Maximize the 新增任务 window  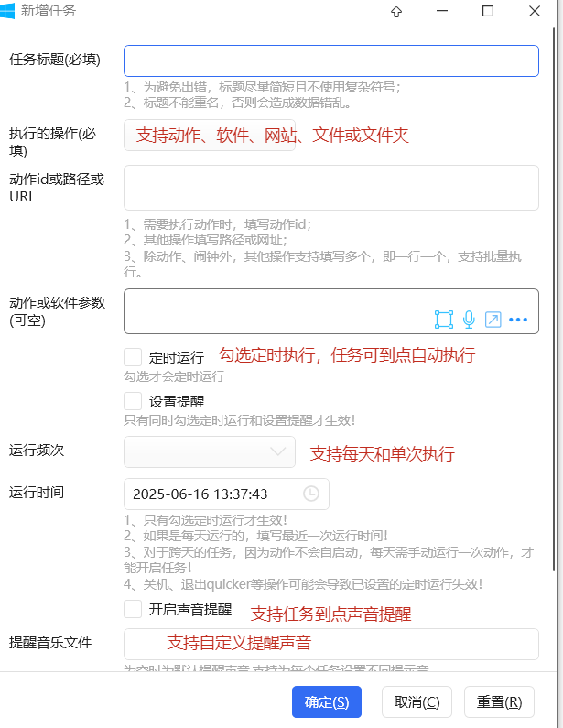pyautogui.click(x=488, y=11)
